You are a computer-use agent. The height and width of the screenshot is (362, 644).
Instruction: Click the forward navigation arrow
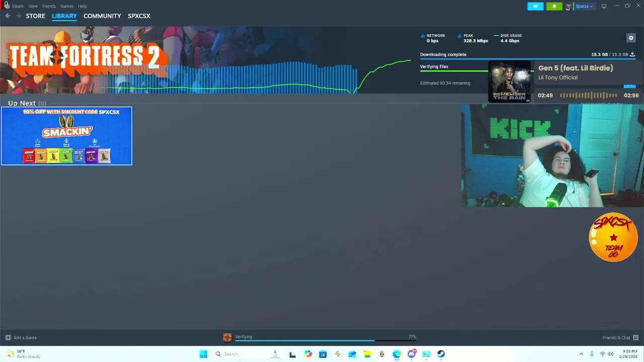click(x=19, y=16)
